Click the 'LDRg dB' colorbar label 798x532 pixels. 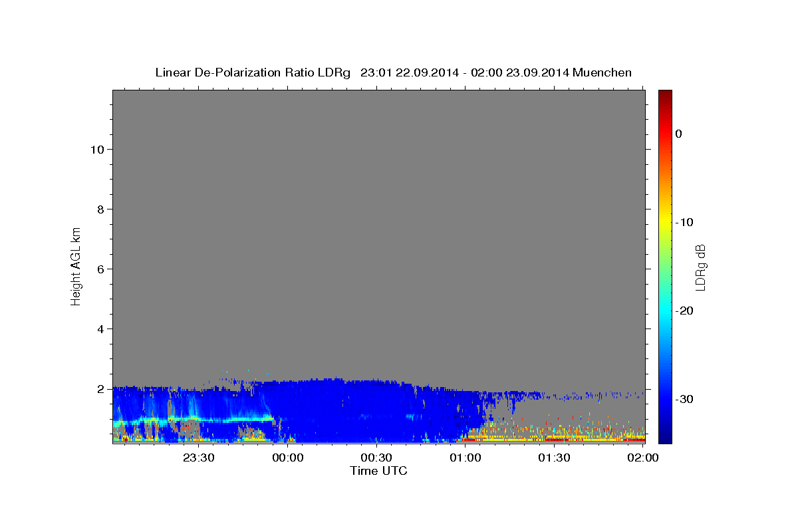(x=700, y=267)
